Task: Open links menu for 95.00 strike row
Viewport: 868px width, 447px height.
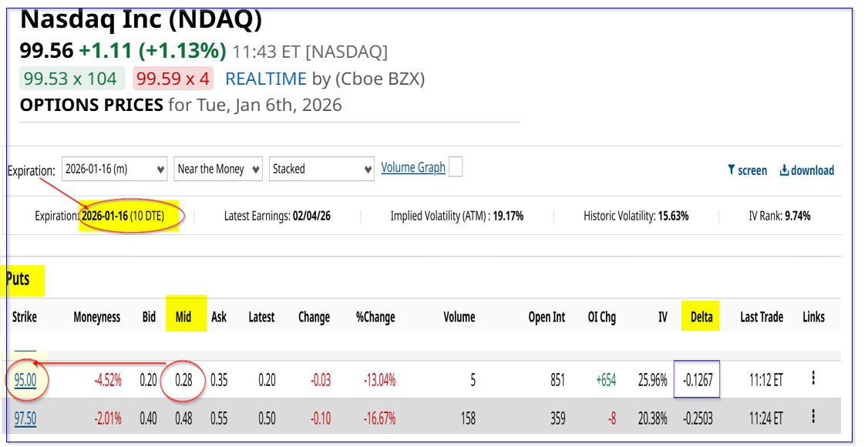Action: click(x=813, y=378)
